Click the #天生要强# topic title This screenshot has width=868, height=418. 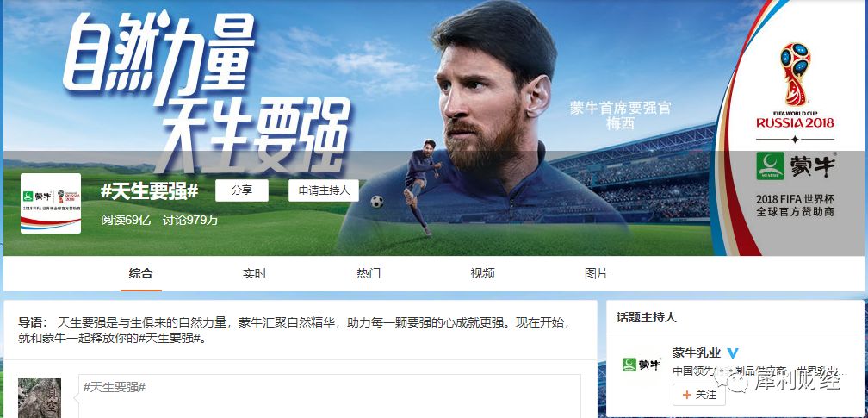[x=150, y=190]
